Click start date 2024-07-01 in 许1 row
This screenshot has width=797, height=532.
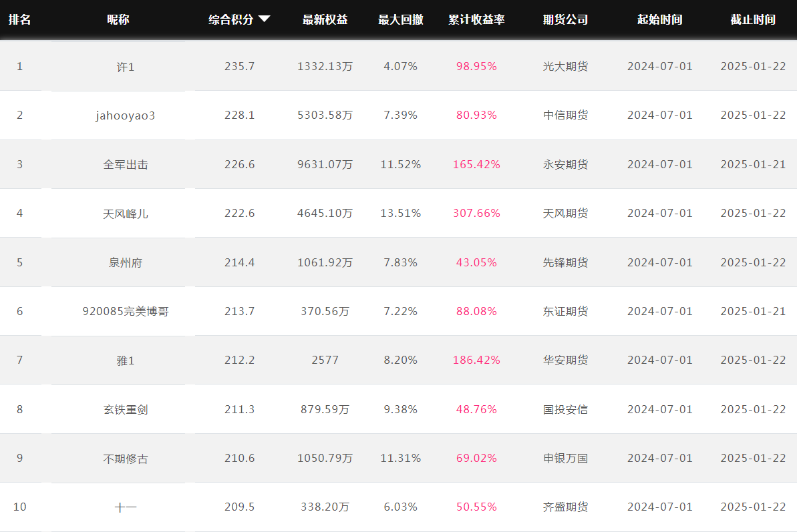pyautogui.click(x=660, y=67)
